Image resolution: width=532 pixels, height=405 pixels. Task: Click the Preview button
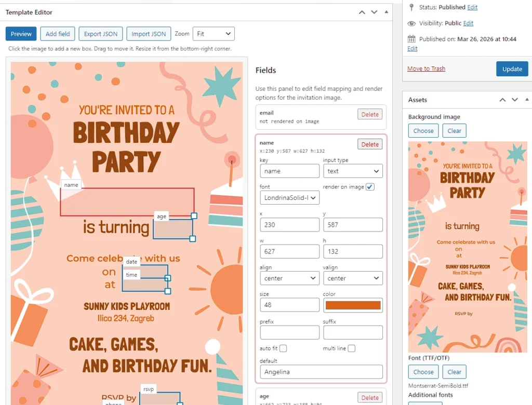point(21,34)
